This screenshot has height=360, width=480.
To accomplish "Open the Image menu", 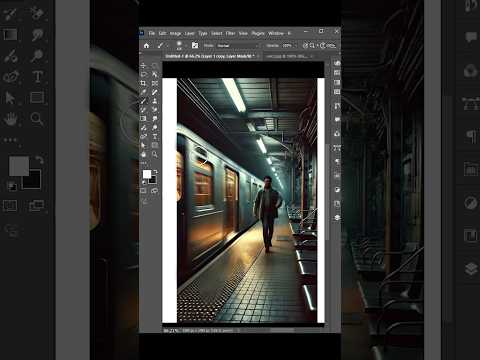I will tap(175, 33).
